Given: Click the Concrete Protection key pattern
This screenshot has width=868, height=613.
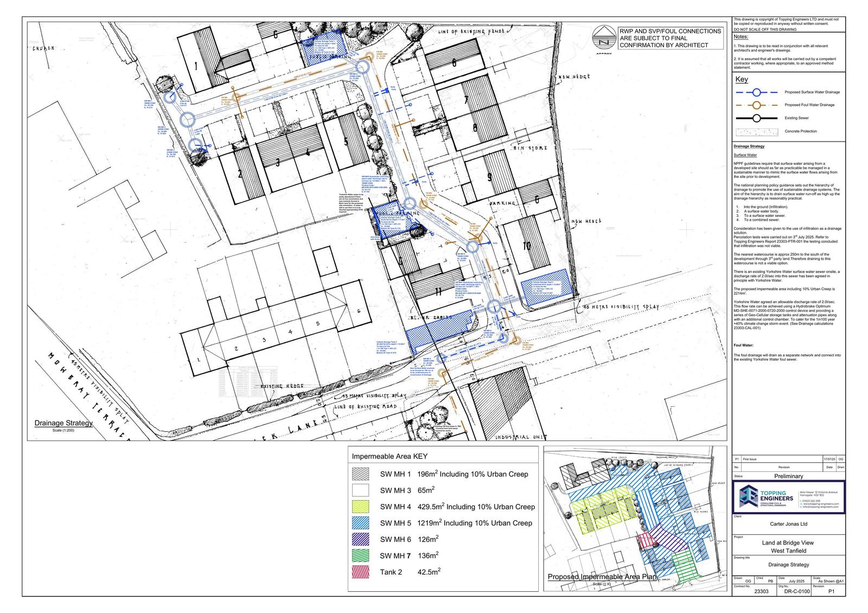Looking at the screenshot, I should tap(757, 131).
